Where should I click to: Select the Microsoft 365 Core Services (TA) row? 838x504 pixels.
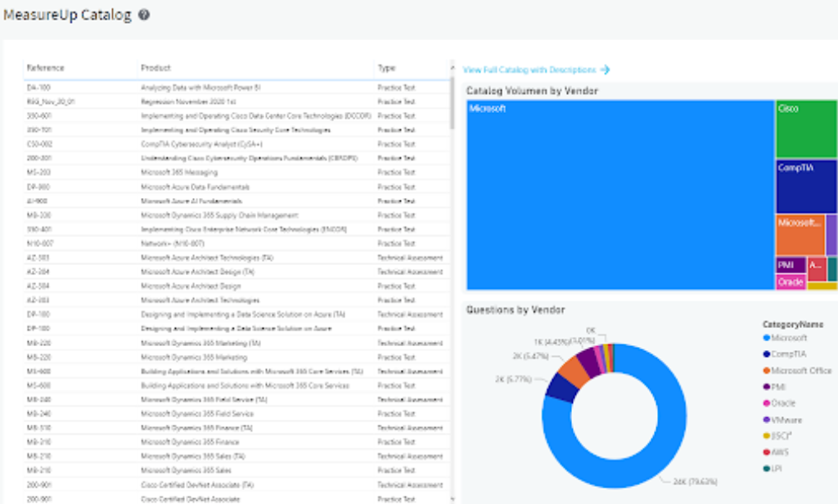click(x=237, y=371)
